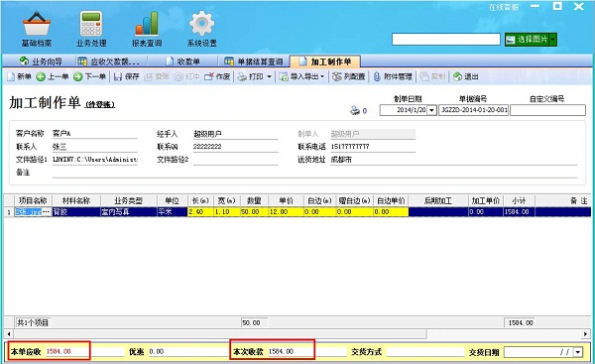Click the 备注 remarks field
595x364 pixels.
(x=314, y=173)
